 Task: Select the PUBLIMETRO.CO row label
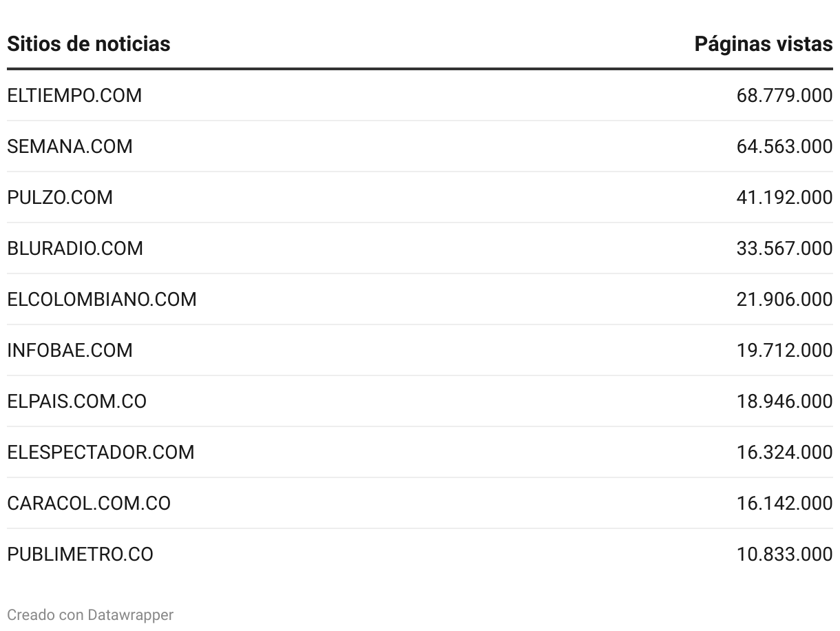click(x=80, y=555)
